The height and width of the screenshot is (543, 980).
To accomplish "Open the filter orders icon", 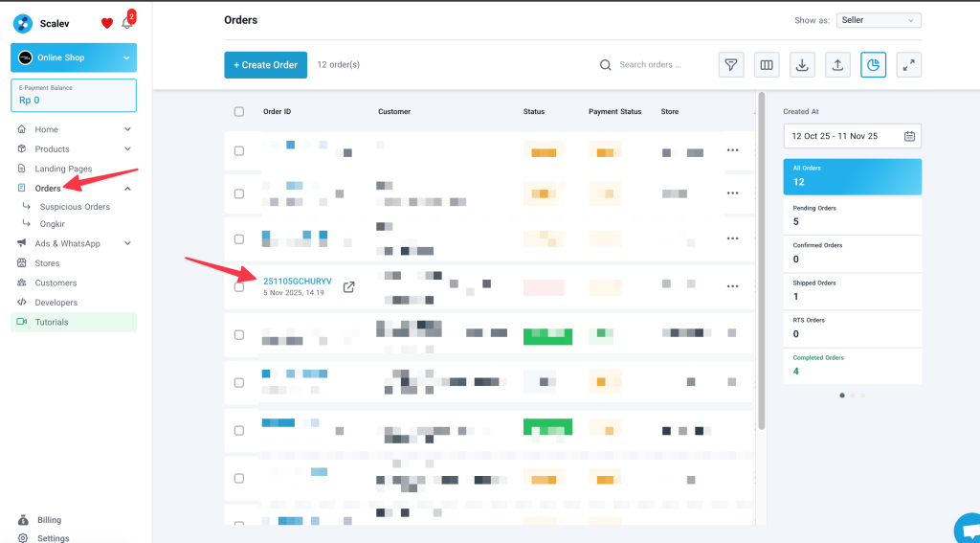I will (x=730, y=65).
